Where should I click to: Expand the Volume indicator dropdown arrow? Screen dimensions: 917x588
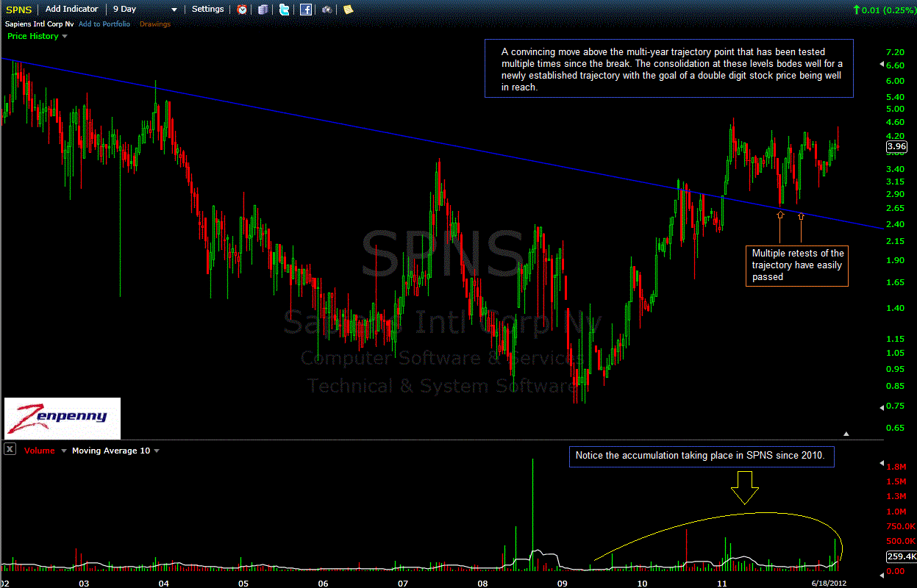coord(64,451)
